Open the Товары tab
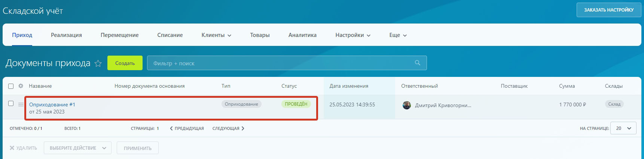644x159 pixels. coord(260,35)
